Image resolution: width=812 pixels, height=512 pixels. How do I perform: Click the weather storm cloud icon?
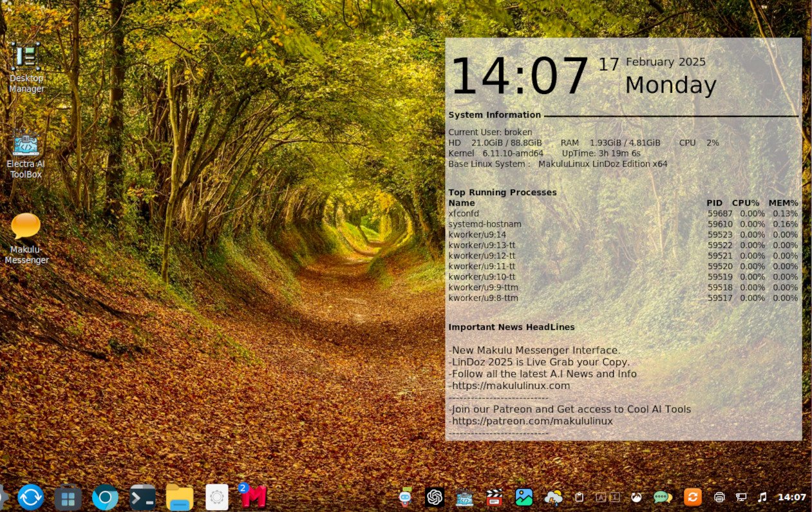pyautogui.click(x=553, y=497)
